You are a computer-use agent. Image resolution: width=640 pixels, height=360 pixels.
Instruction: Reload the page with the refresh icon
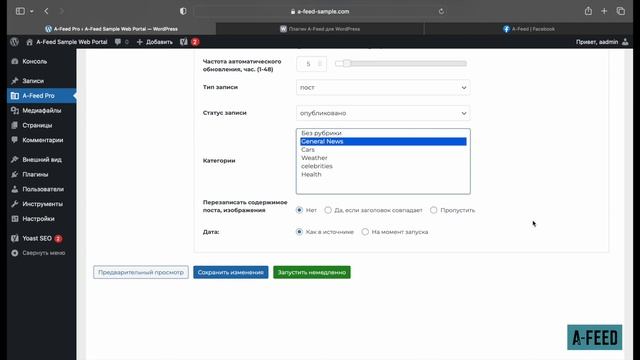441,11
